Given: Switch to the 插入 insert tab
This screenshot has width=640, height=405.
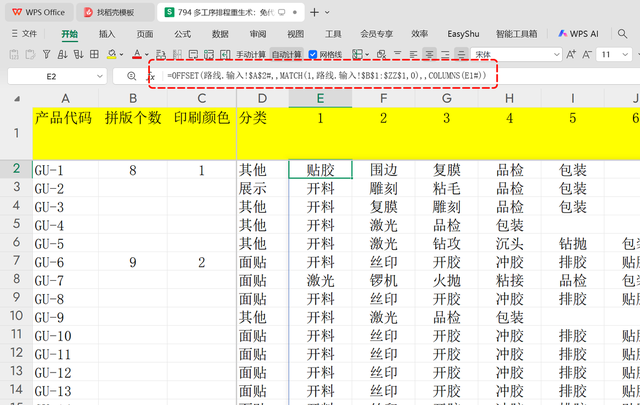Looking at the screenshot, I should pyautogui.click(x=107, y=34).
